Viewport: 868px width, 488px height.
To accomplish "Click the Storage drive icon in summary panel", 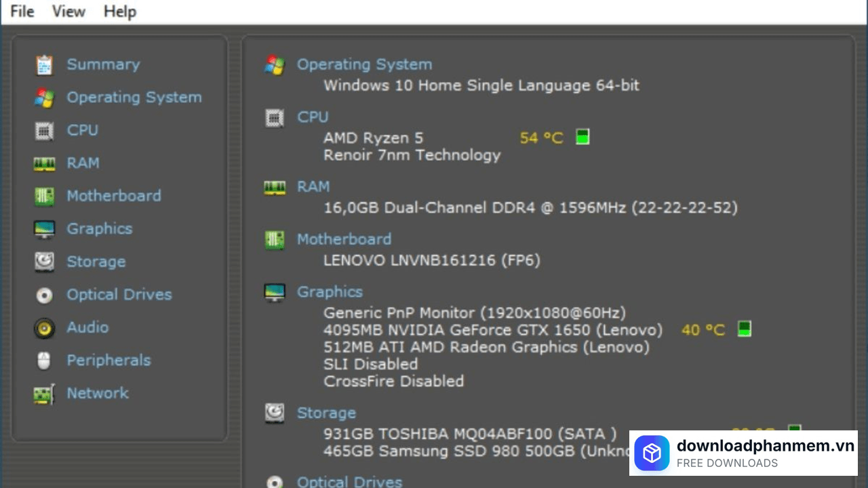I will pos(275,413).
